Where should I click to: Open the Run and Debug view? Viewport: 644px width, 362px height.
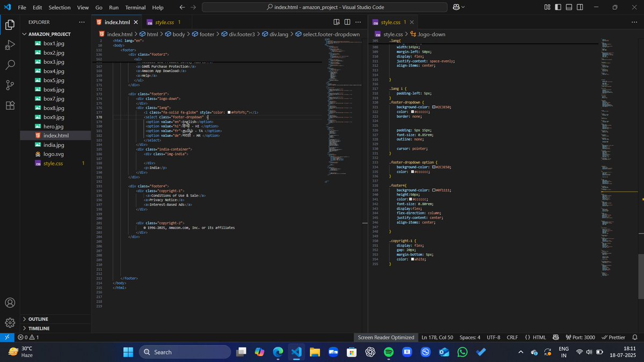(x=10, y=45)
